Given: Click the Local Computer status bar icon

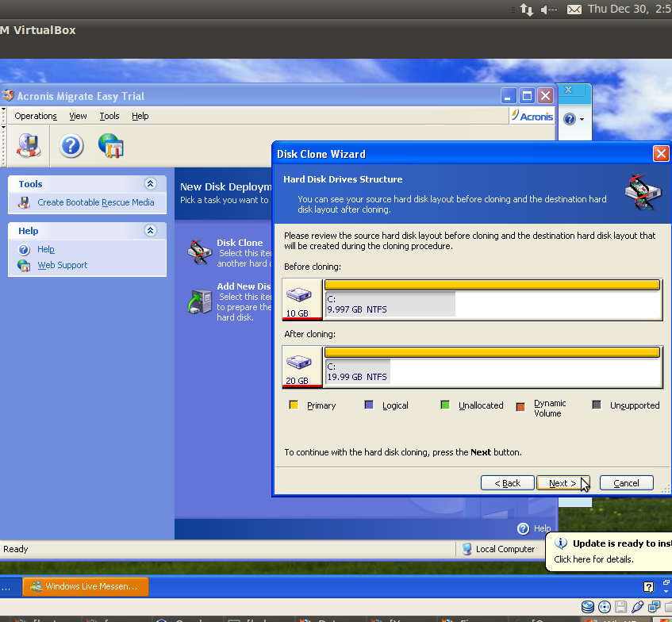Looking at the screenshot, I should 467,549.
